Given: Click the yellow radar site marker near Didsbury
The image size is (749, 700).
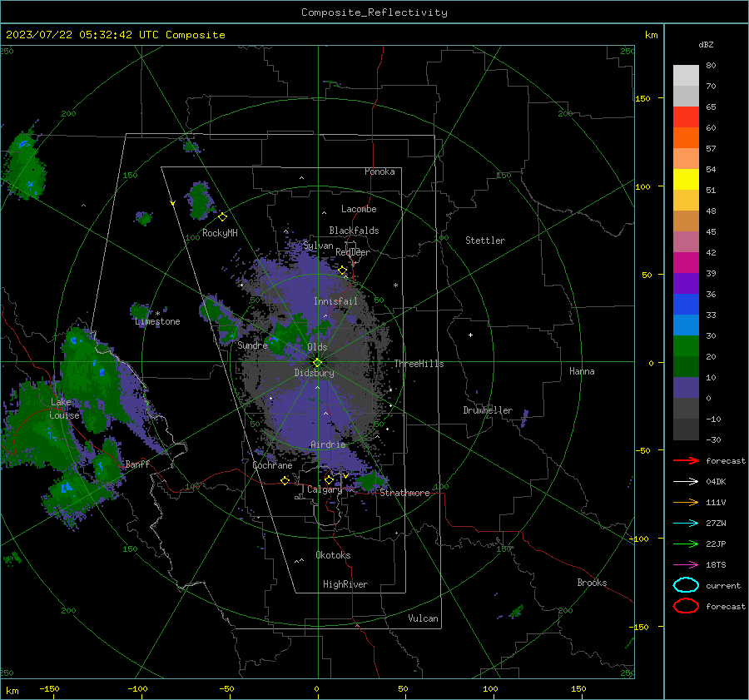Looking at the screenshot, I should [x=317, y=363].
